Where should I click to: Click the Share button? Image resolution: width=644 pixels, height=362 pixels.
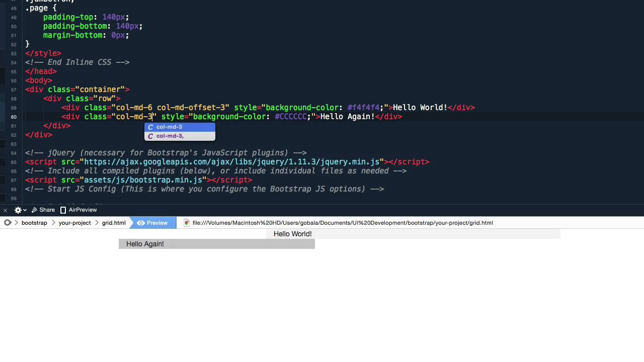point(43,210)
